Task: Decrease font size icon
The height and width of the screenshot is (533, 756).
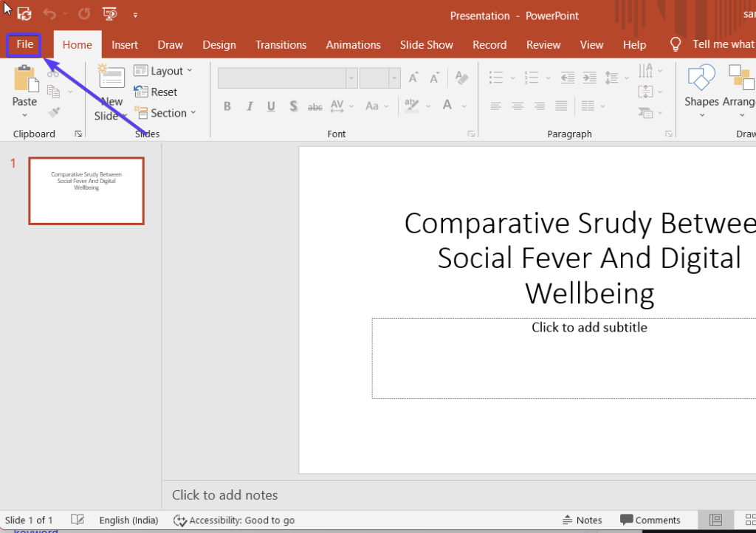Action: 434,78
